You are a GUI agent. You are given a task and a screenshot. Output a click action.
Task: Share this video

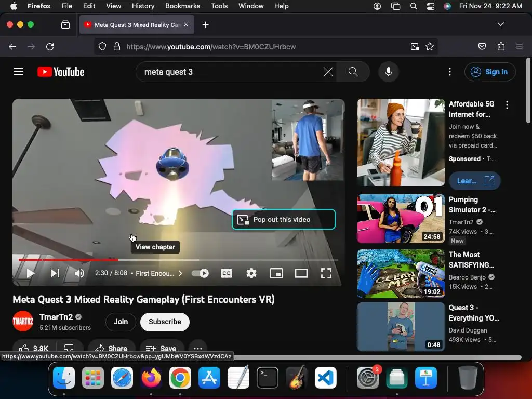point(111,348)
